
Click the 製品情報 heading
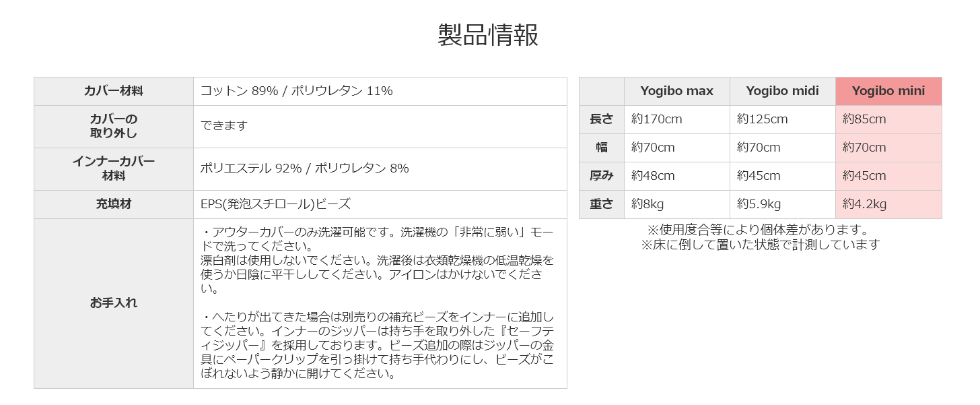tap(488, 35)
